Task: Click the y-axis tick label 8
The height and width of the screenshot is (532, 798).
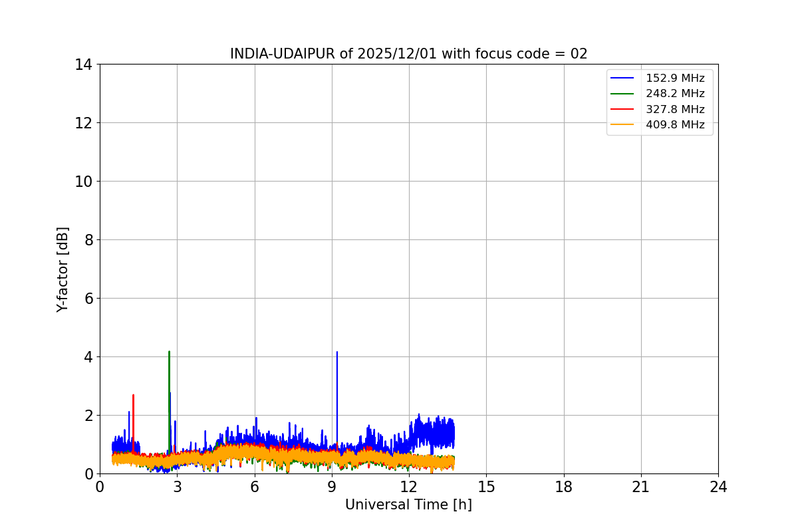Action: (87, 240)
